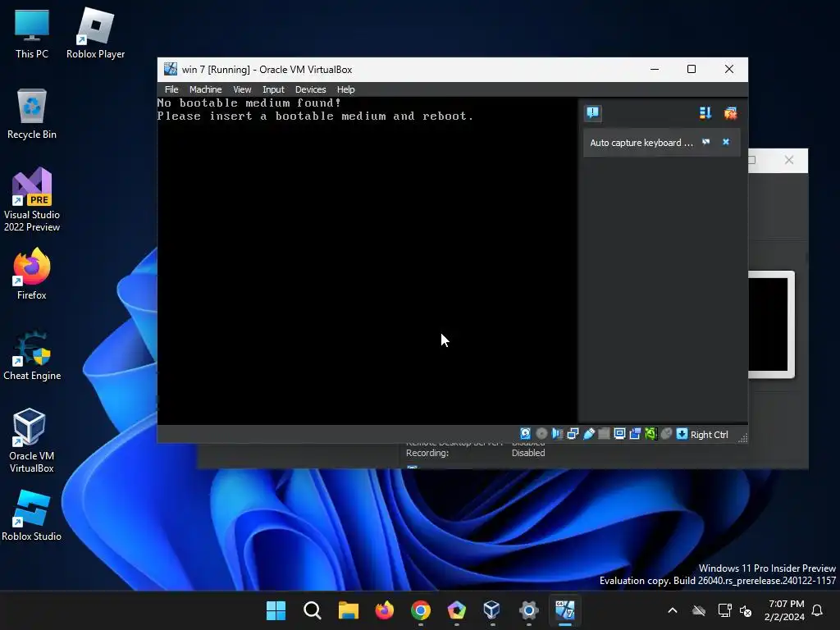Click the shared folders status icon
Screen dimensions: 840x630
point(604,433)
